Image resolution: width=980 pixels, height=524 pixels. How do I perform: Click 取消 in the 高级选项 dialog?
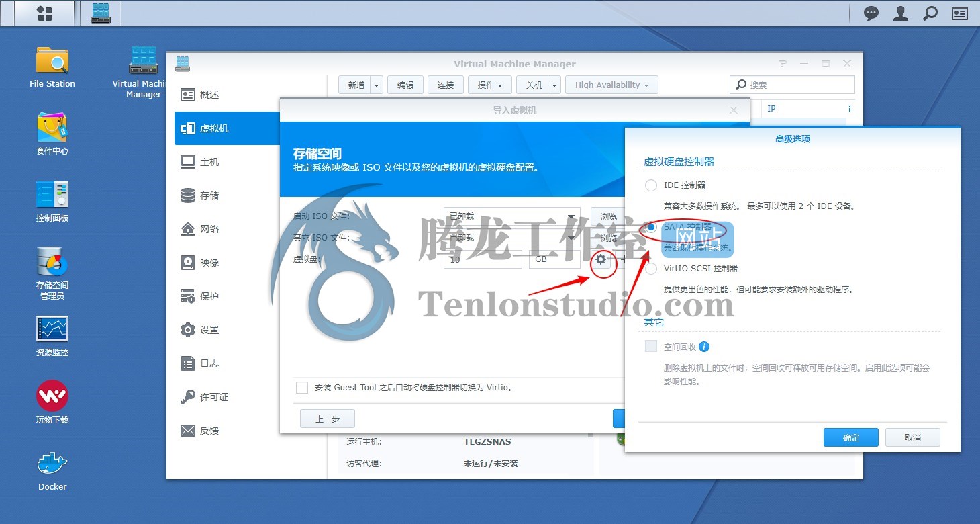pyautogui.click(x=913, y=437)
